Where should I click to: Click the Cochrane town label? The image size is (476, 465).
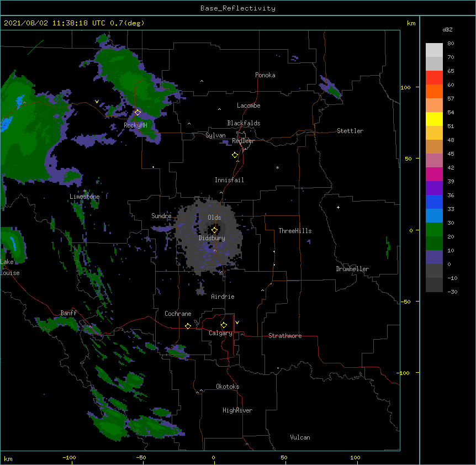point(178,314)
